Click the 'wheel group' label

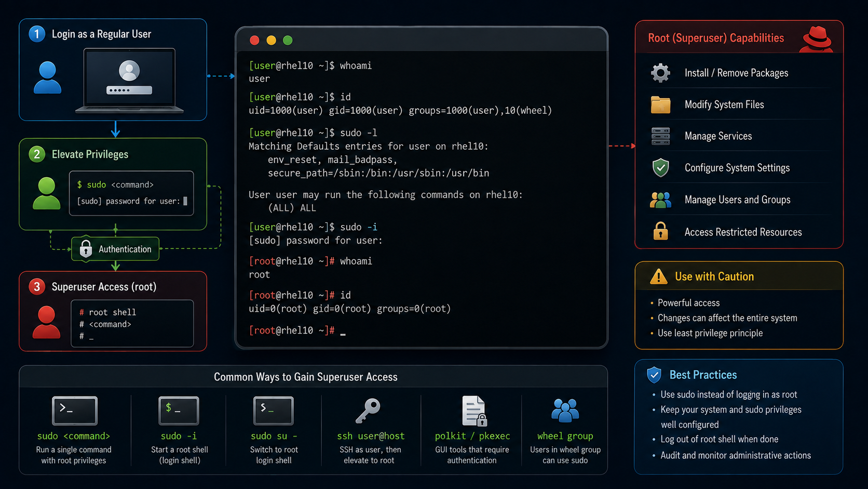[565, 436]
